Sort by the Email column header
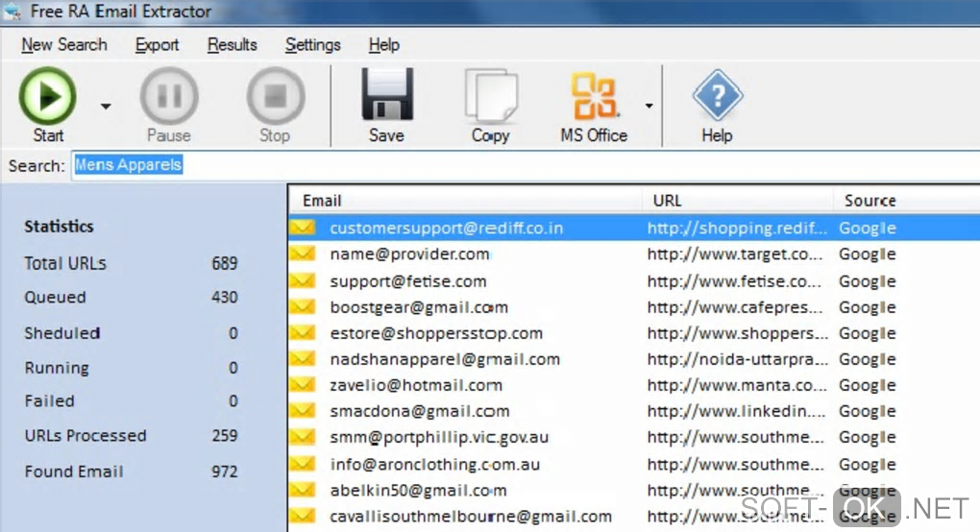Viewport: 980px width, 532px height. pos(464,201)
